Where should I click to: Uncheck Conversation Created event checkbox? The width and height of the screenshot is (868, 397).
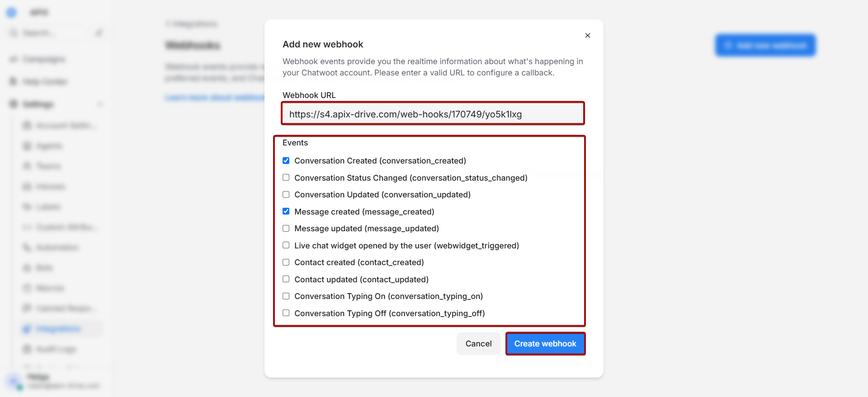[286, 160]
